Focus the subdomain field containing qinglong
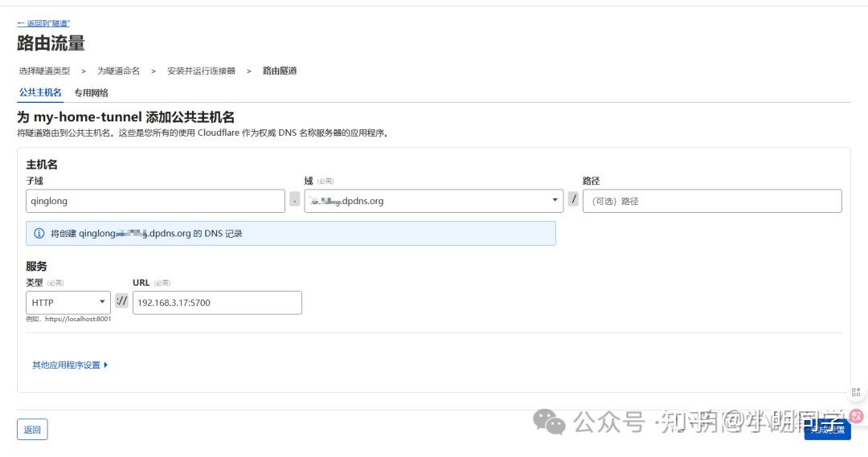The image size is (868, 457). tap(156, 201)
